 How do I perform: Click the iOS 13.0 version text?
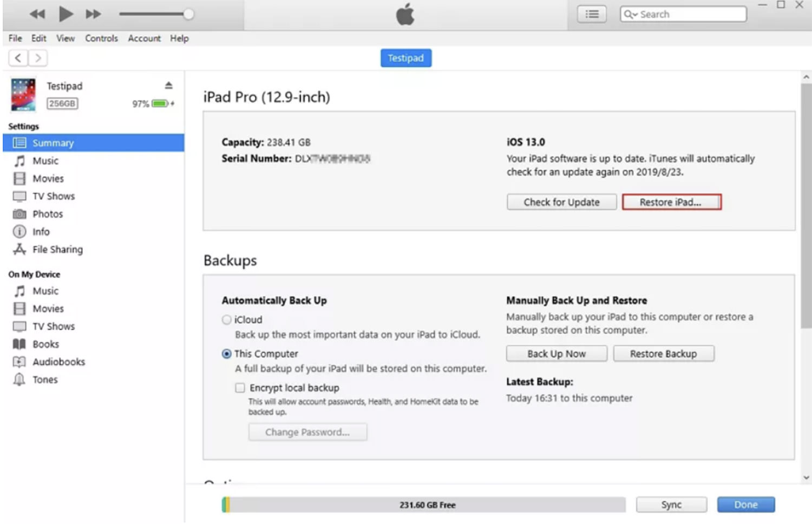[x=526, y=142]
